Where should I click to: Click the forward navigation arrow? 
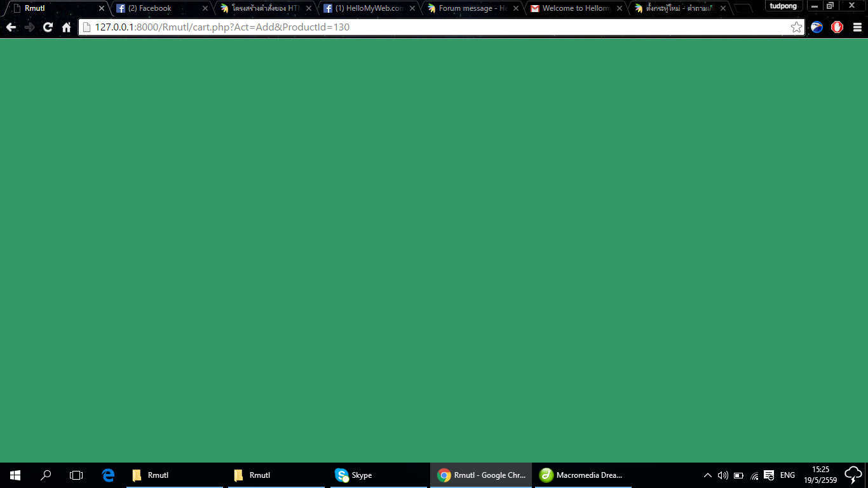29,27
